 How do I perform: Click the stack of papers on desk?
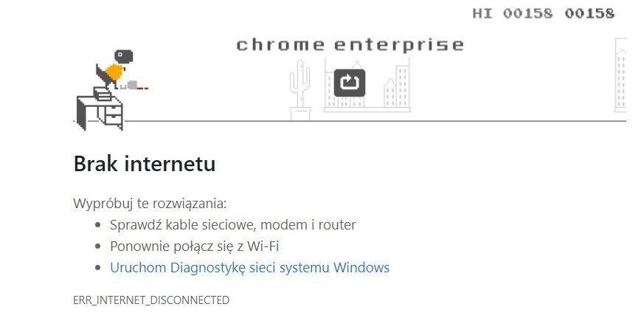[x=102, y=94]
